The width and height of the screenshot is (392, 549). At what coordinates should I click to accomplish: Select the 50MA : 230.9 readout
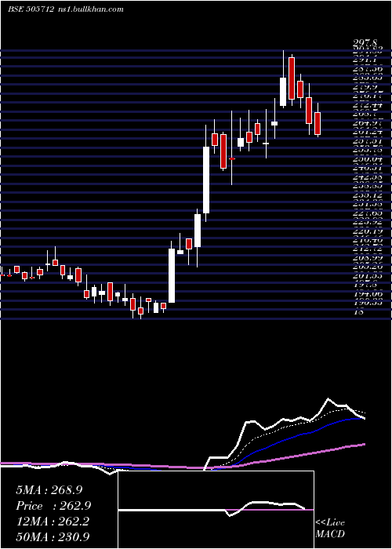click(x=53, y=536)
